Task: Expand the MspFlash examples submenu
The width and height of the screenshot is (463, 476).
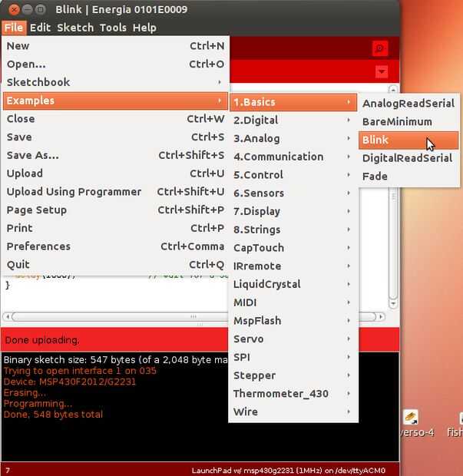Action: point(293,321)
